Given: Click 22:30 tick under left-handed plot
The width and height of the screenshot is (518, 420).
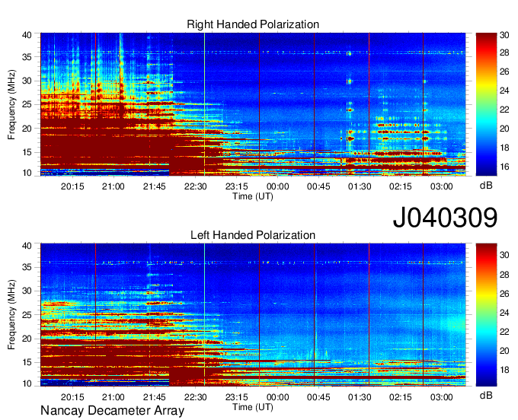Looking at the screenshot, I should coord(195,397).
